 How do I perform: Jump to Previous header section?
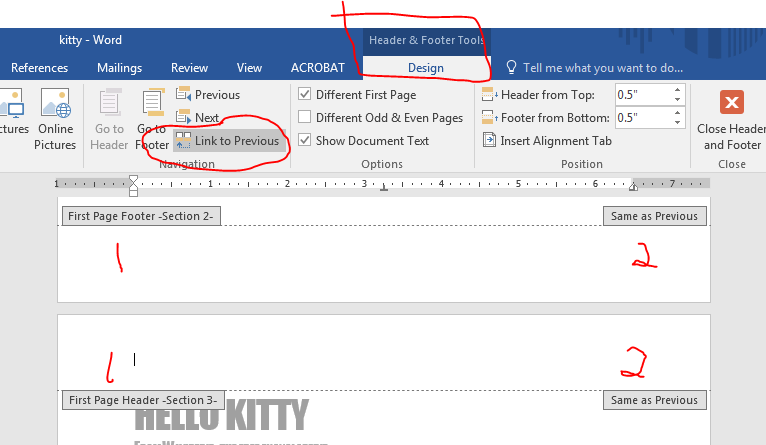[x=208, y=95]
